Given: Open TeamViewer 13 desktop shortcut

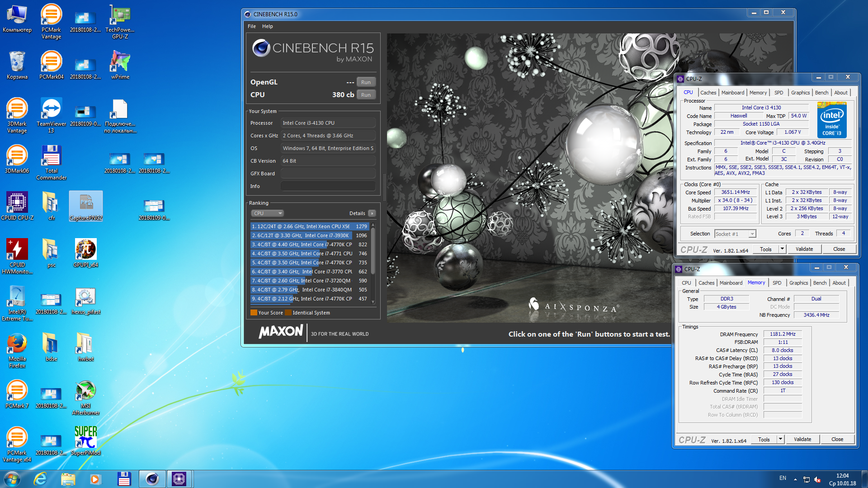Looking at the screenshot, I should pos(51,116).
